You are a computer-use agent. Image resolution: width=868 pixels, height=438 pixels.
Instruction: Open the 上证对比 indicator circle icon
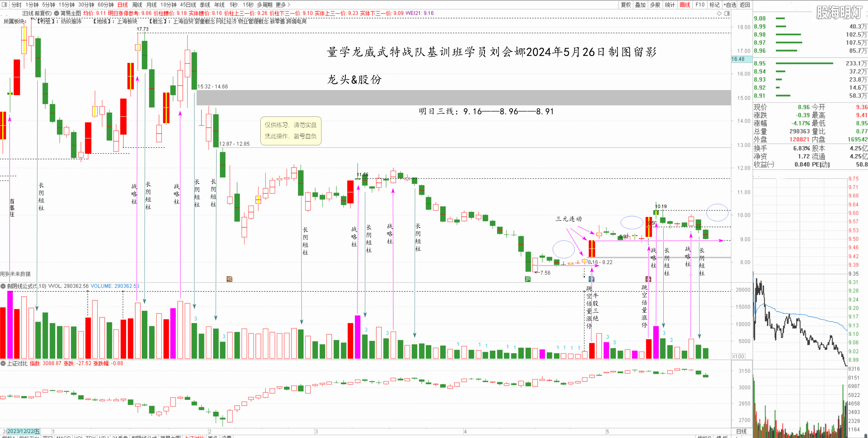coord(3,363)
